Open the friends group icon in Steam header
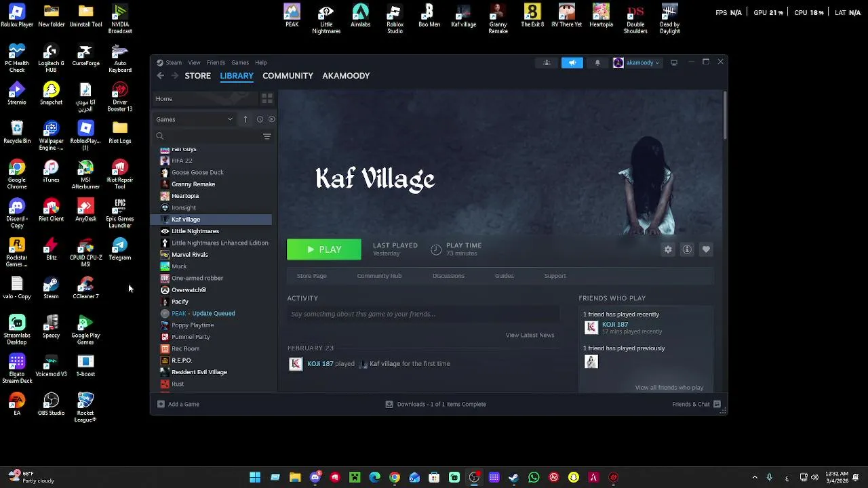868x488 pixels. [x=547, y=62]
